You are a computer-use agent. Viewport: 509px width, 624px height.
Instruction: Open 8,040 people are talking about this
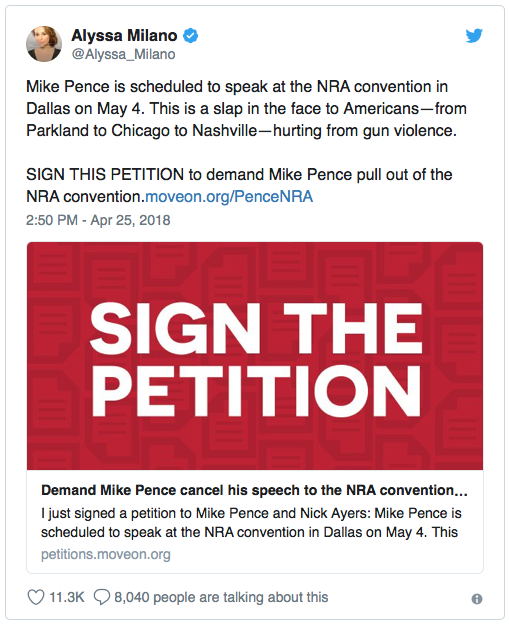coord(221,597)
